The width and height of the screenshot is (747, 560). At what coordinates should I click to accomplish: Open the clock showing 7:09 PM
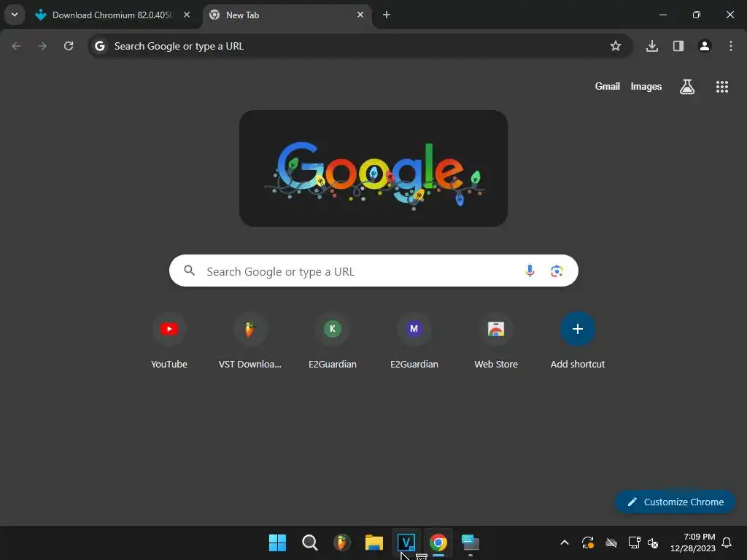coord(693,542)
